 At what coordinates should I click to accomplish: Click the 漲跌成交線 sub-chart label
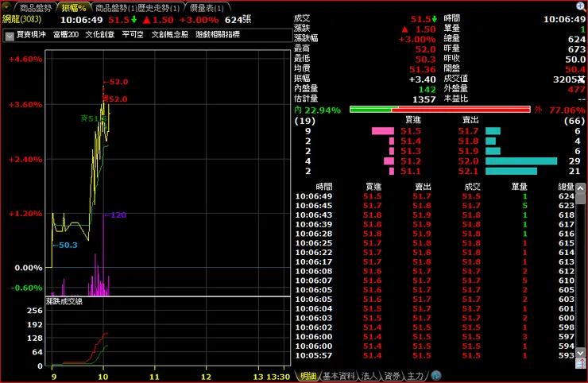64,301
